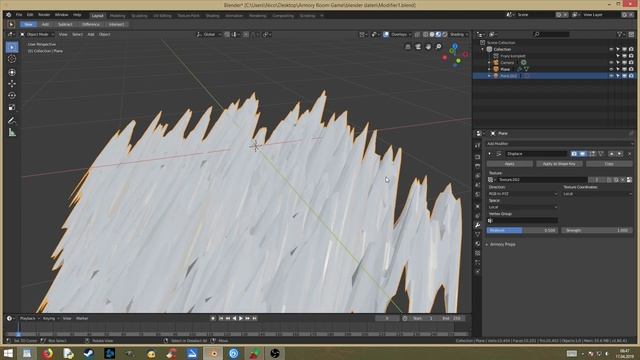The image size is (640, 360).
Task: Click the pan hand icon in viewport
Action: point(428,47)
